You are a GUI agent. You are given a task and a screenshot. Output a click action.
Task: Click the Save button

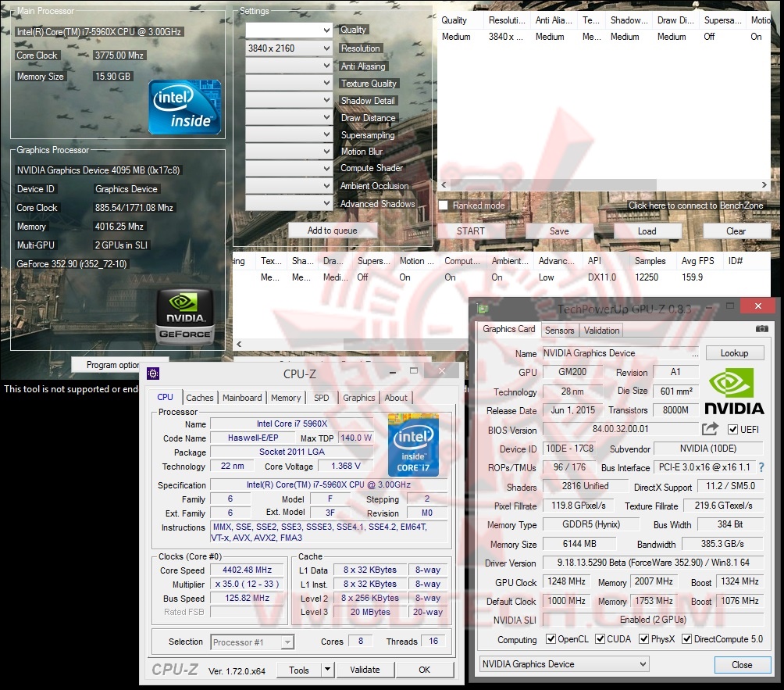pos(559,231)
